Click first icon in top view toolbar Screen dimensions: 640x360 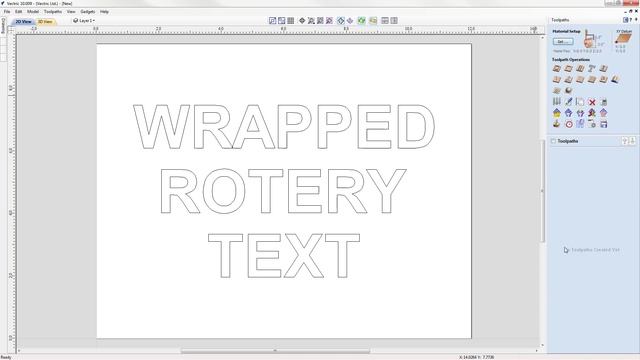coord(272,20)
